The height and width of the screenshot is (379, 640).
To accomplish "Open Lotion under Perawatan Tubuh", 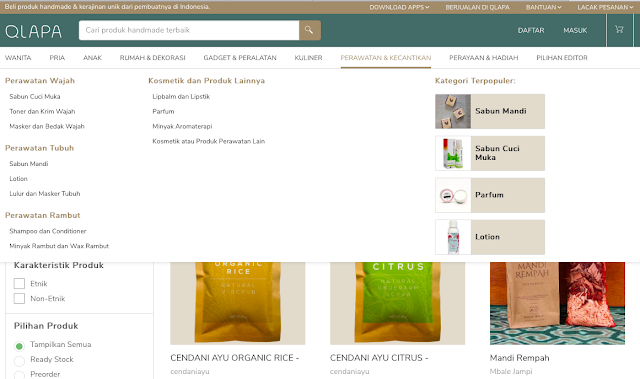I will pyautogui.click(x=18, y=179).
